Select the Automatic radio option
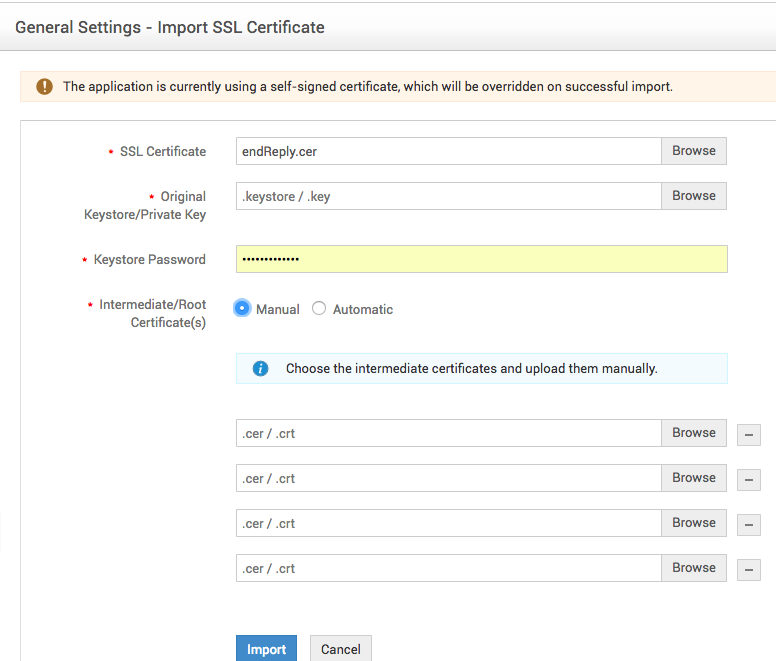 click(x=319, y=309)
